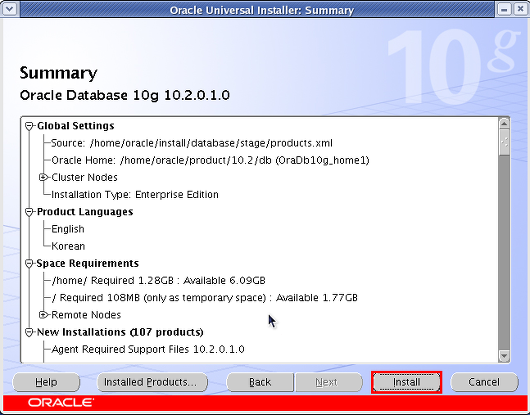
Task: Select the English language row
Action: (68, 229)
